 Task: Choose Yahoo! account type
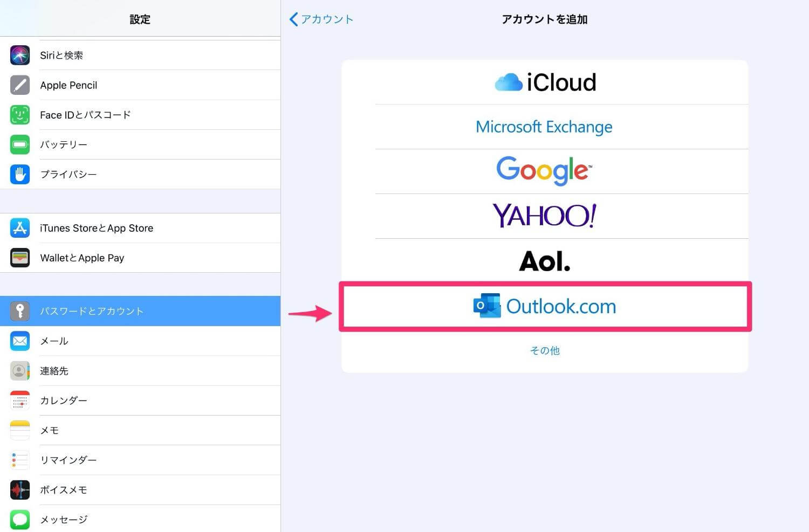click(x=545, y=216)
